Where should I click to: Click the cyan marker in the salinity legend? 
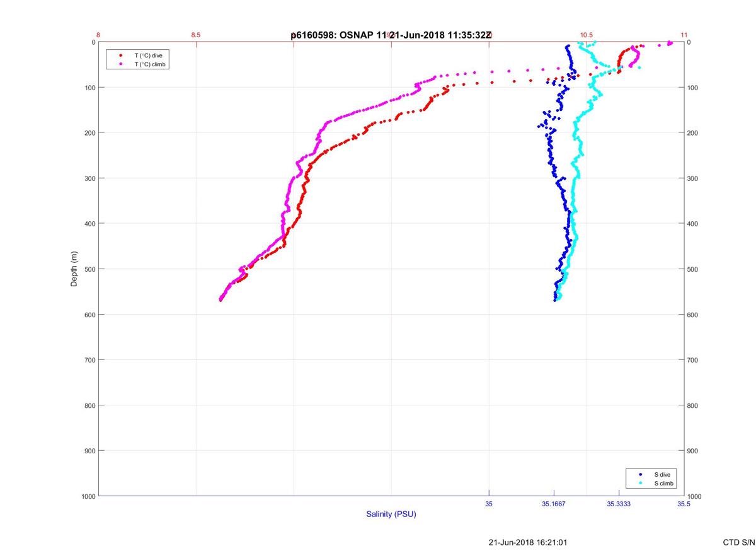tap(640, 483)
